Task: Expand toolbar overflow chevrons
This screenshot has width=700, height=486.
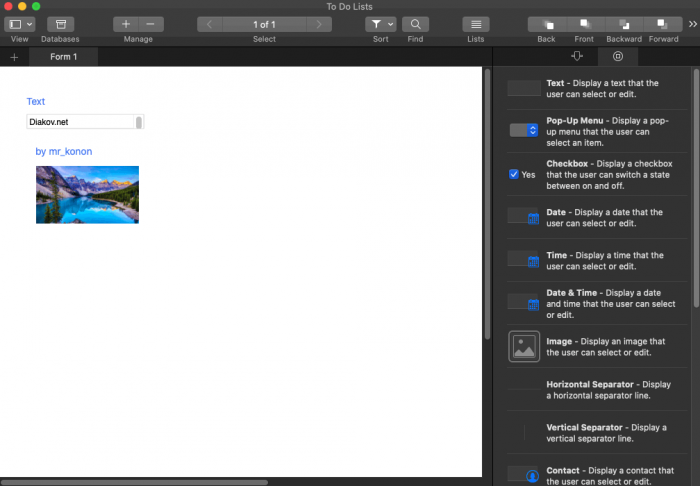Action: 691,24
